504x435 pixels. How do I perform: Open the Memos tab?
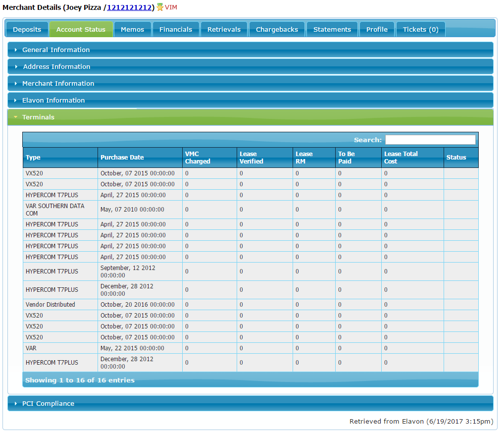pos(132,29)
